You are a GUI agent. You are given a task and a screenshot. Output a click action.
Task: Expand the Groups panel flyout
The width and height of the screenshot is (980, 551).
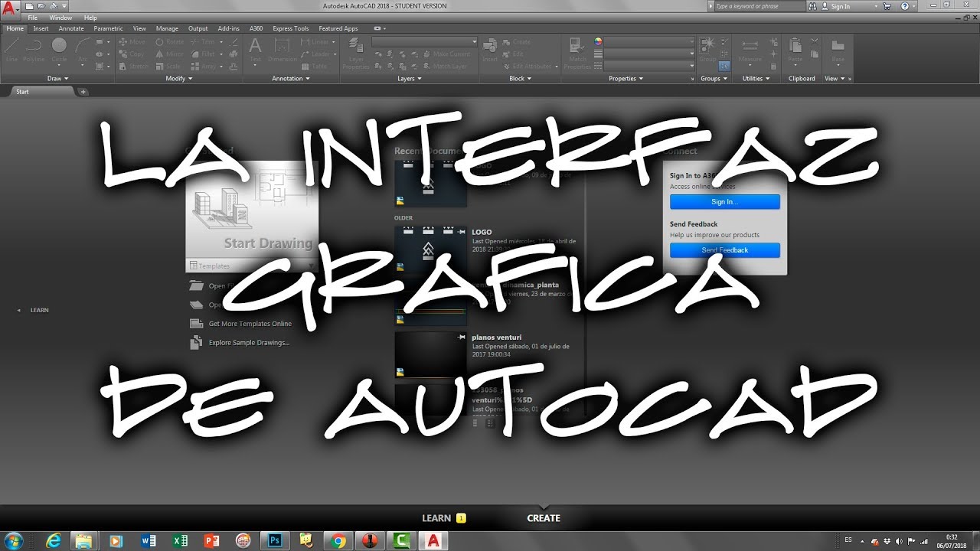[x=714, y=78]
